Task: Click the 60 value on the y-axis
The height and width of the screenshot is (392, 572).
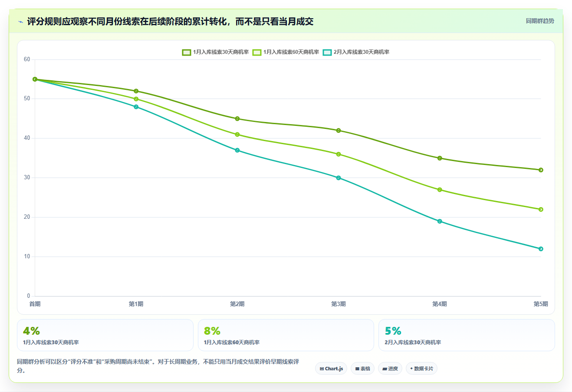Action: click(x=27, y=59)
